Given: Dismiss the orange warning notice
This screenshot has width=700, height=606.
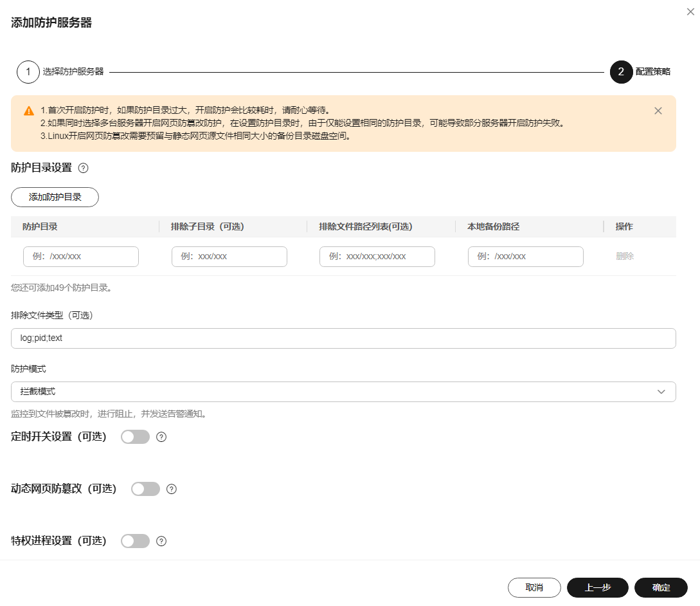Looking at the screenshot, I should click(x=658, y=111).
